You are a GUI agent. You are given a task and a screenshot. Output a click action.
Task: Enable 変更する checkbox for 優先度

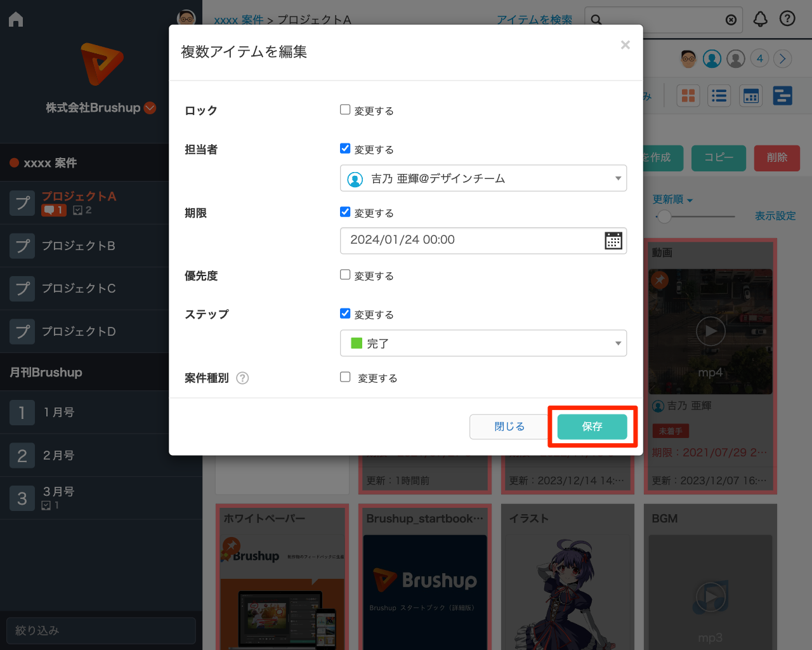[x=345, y=275]
